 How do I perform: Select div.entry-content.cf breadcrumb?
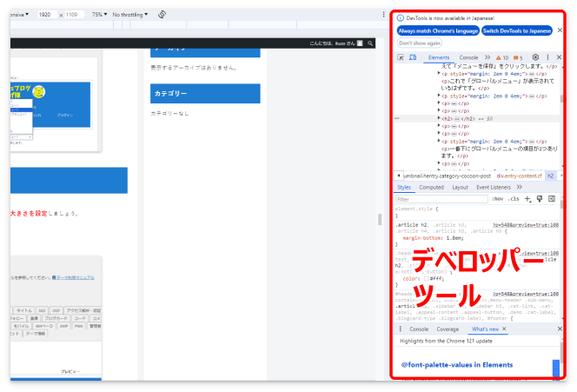pos(519,176)
